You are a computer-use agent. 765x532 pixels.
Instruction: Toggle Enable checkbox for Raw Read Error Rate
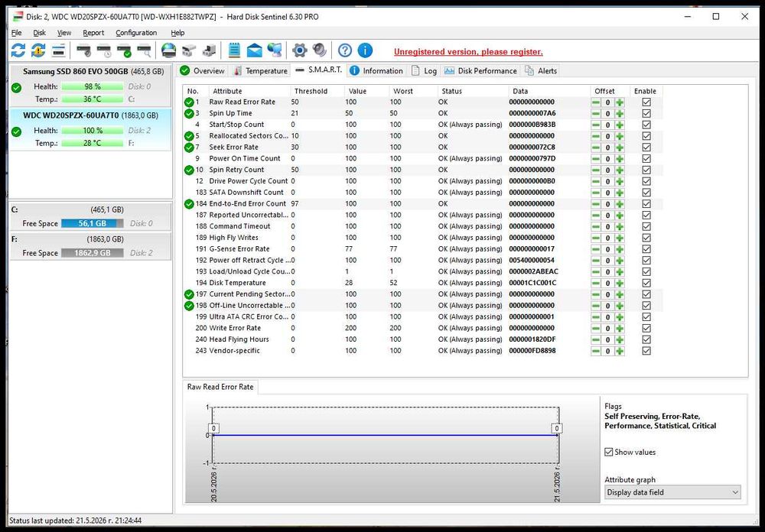(646, 102)
